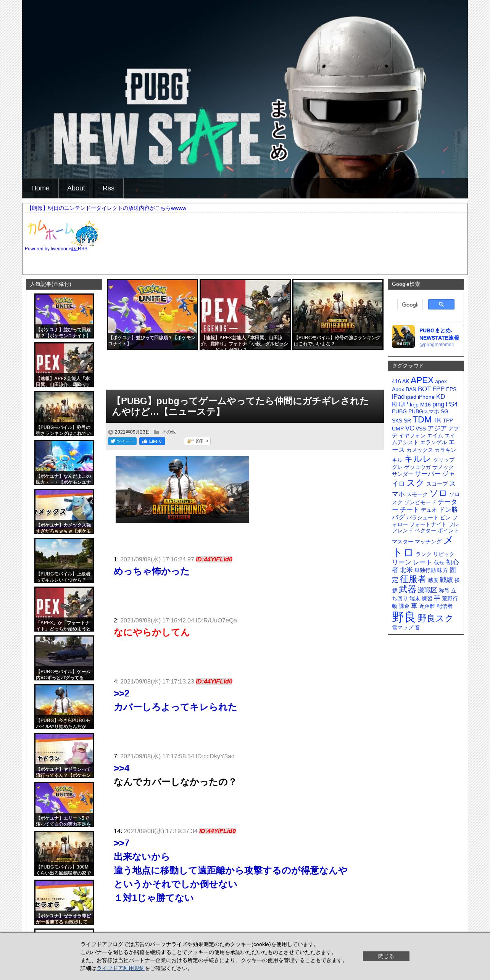
Task: Open the About menu item
Action: coord(76,188)
